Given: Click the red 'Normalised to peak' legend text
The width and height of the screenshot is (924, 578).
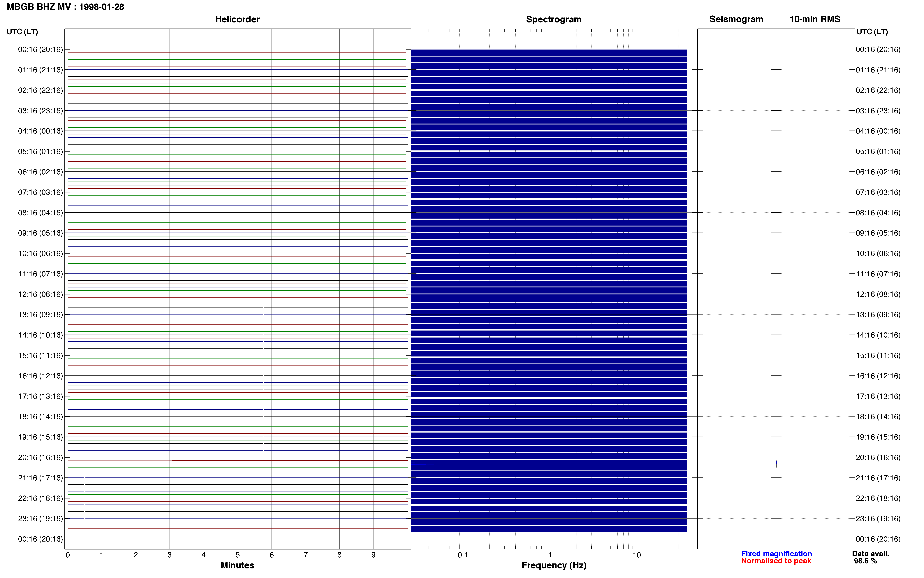Looking at the screenshot, I should [776, 561].
